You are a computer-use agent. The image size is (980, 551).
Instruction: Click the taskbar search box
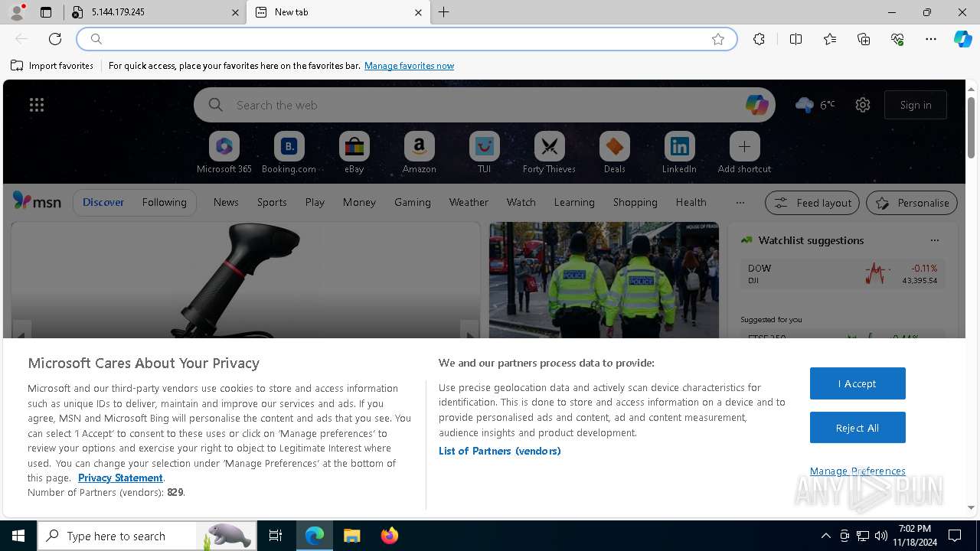coord(146,536)
